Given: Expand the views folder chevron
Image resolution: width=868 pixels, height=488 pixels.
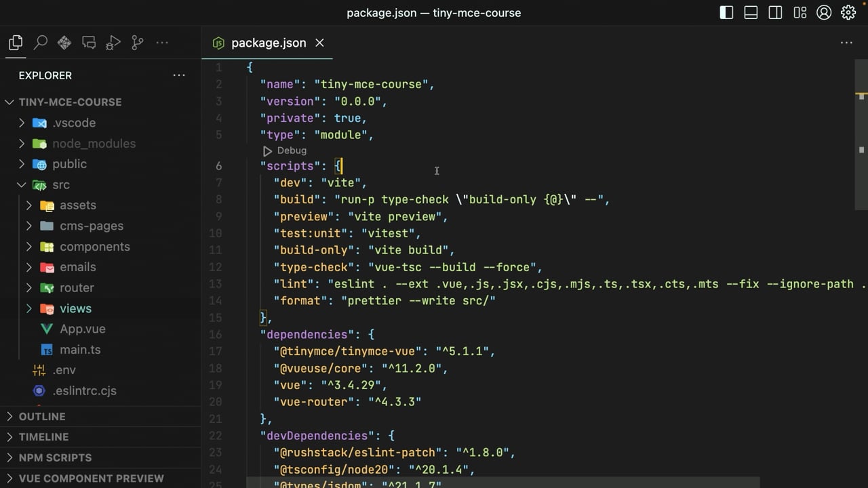Looking at the screenshot, I should pos(28,308).
